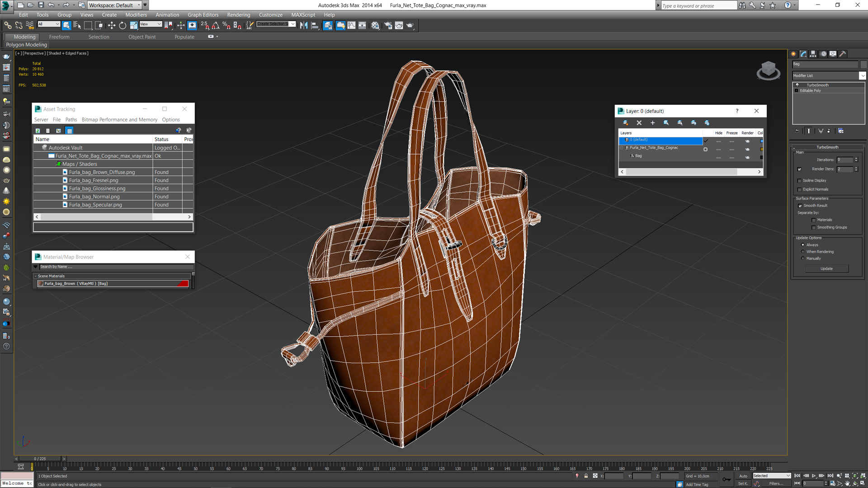Open the Rendering menu

pos(238,15)
